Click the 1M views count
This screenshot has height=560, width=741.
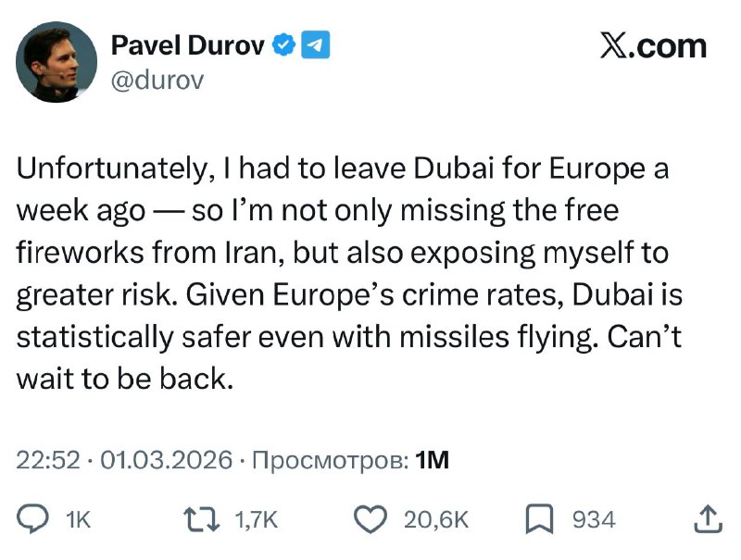pos(433,459)
